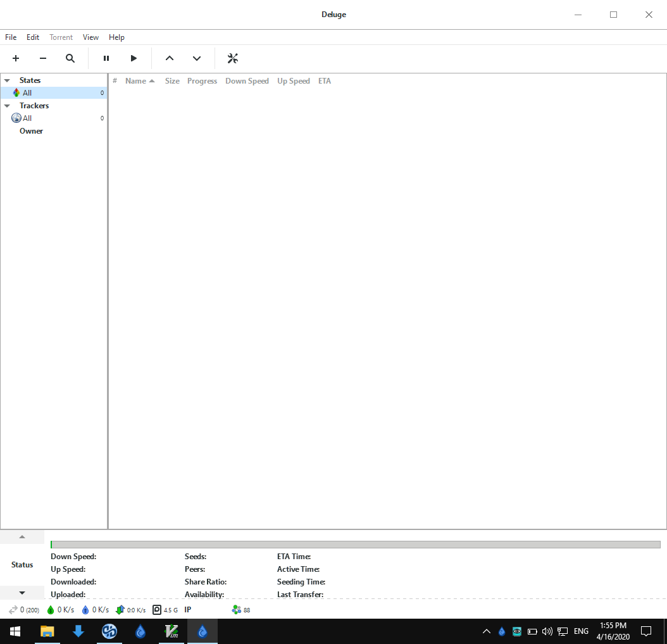Sort by the Progress column header
Viewport: 667px width, 644px height.
point(202,81)
